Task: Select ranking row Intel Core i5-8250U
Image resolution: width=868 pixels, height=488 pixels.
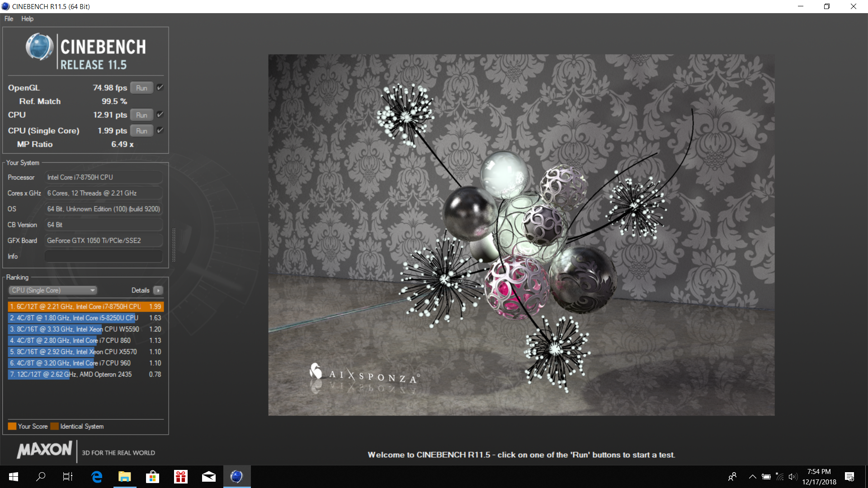Action: pos(85,318)
